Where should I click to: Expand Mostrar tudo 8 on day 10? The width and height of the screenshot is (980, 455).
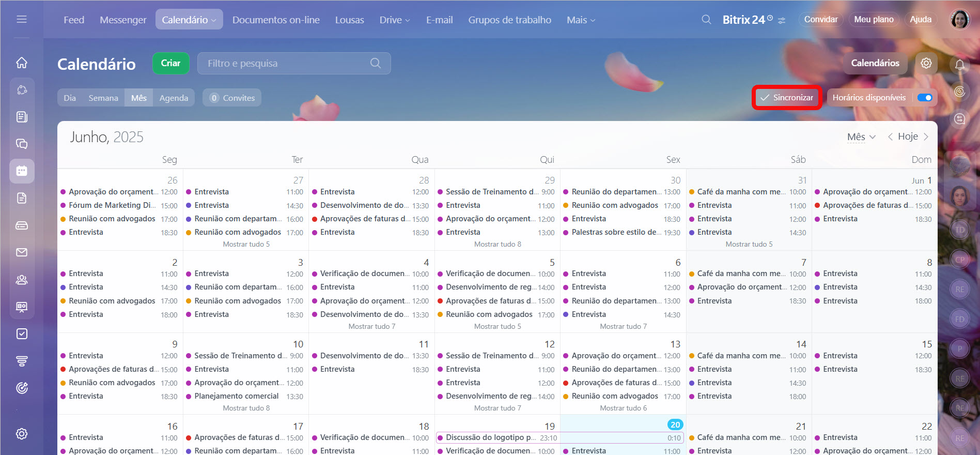coord(246,408)
